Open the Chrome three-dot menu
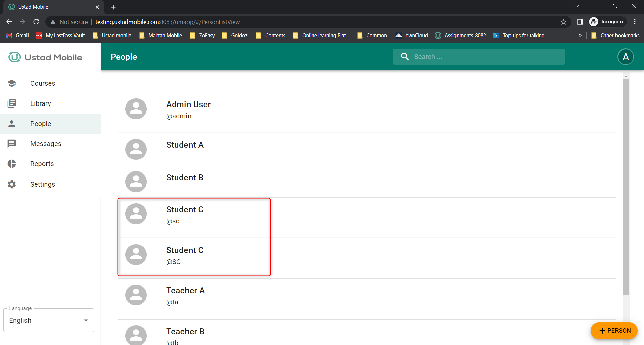644x345 pixels. coord(635,22)
